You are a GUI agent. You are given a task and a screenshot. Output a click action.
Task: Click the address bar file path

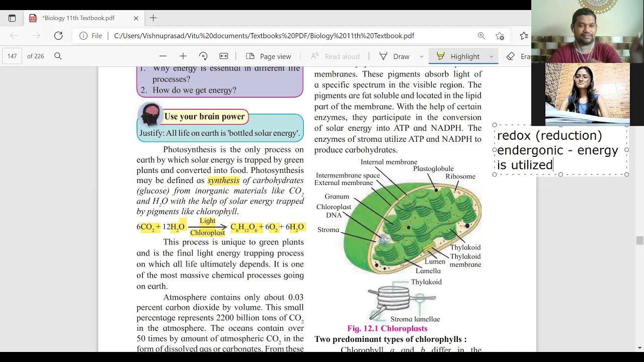point(264,36)
